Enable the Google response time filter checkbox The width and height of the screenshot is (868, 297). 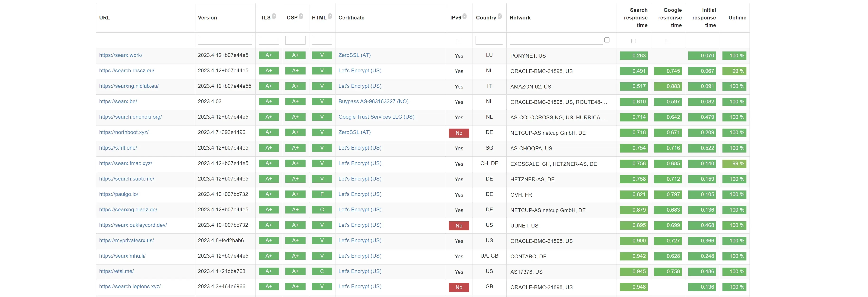[x=668, y=41]
